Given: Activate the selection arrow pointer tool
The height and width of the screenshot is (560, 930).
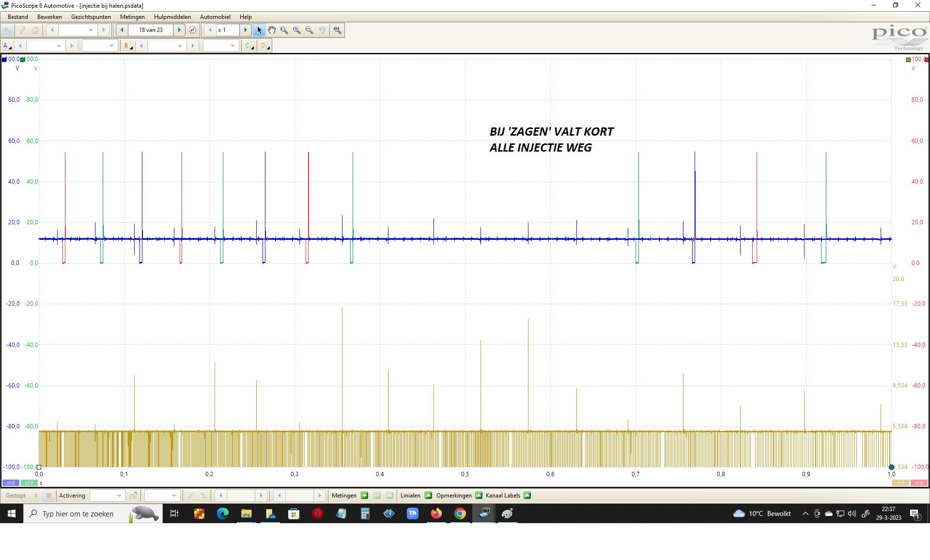Looking at the screenshot, I should tap(259, 30).
